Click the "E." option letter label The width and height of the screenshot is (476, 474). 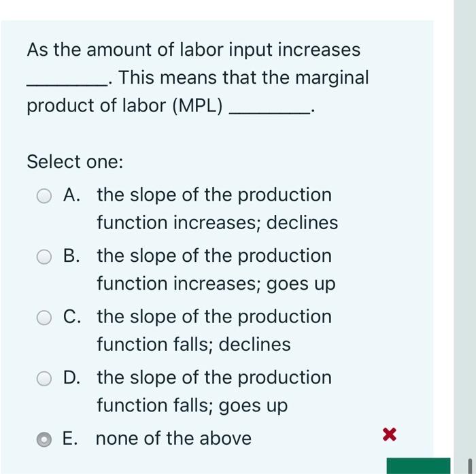pyautogui.click(x=70, y=439)
